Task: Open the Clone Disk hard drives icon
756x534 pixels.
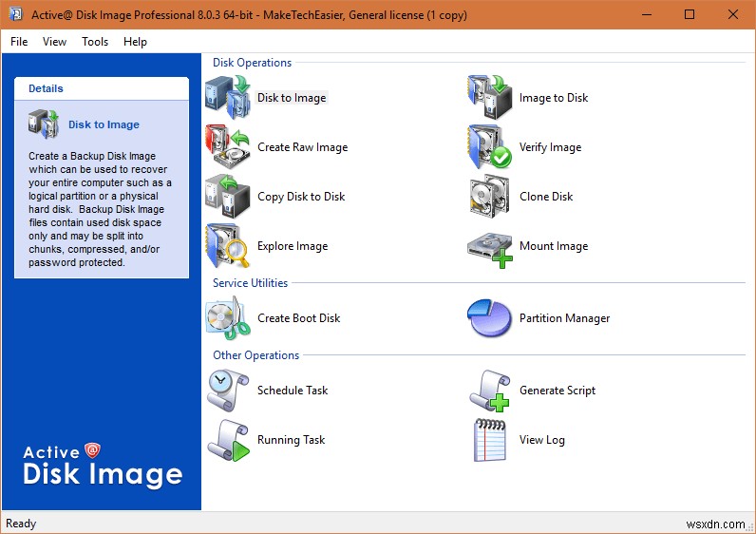Action: pyautogui.click(x=490, y=197)
